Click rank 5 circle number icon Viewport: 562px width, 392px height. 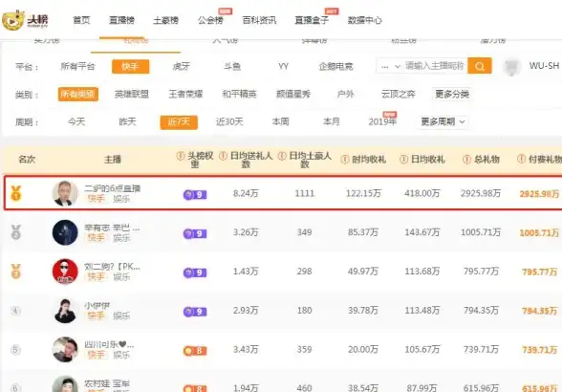point(15,349)
